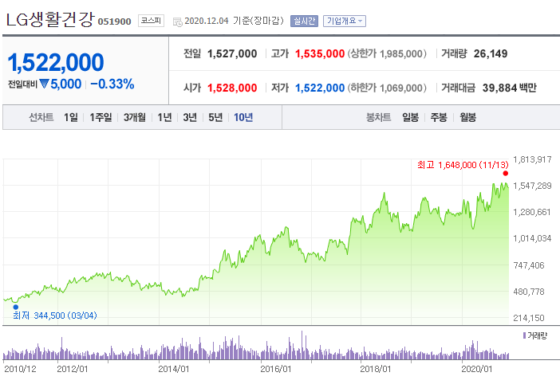Select the 10년 line chart tab
The image size is (560, 392).
[x=243, y=117]
